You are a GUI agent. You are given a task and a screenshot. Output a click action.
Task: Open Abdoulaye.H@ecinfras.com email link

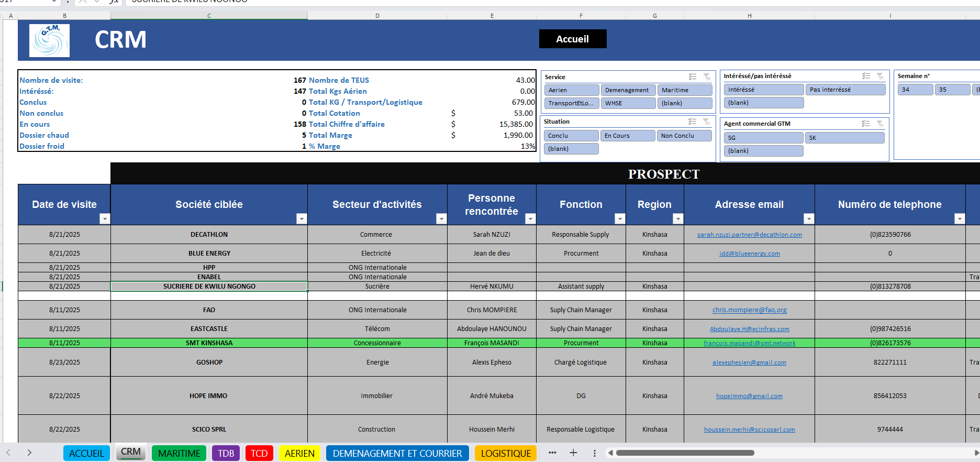(x=749, y=329)
